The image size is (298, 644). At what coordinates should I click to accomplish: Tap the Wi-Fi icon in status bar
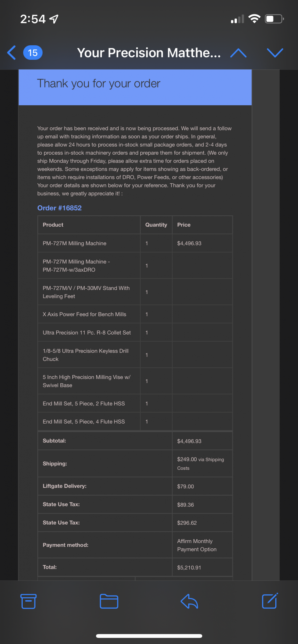click(x=254, y=19)
